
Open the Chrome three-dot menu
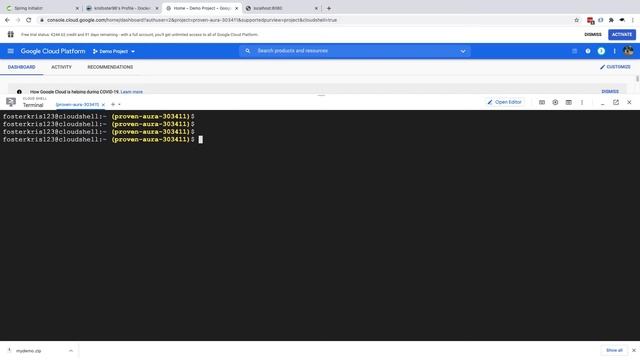coord(633,20)
